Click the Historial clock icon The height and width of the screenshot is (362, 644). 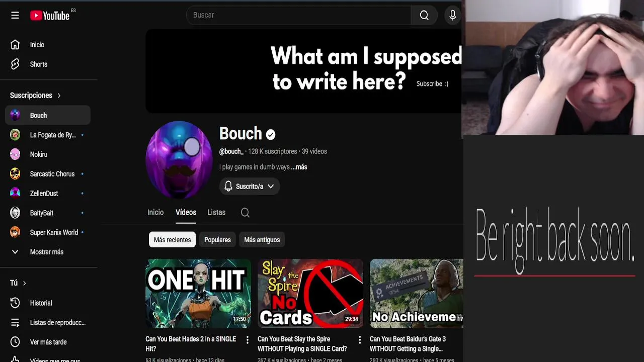(15, 303)
